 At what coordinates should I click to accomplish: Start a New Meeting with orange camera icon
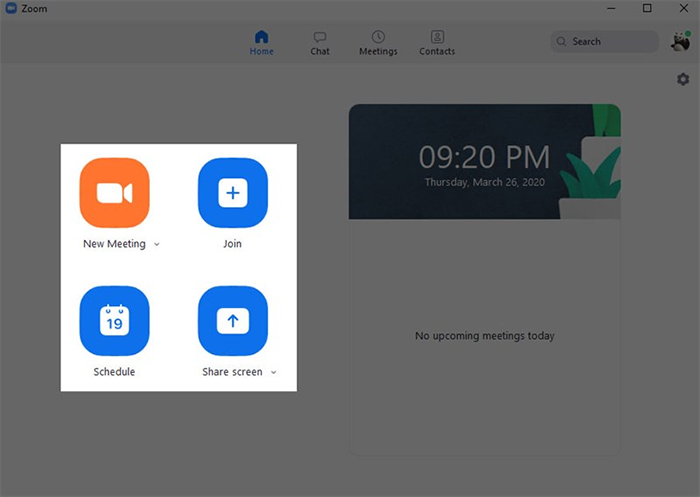pyautogui.click(x=115, y=193)
